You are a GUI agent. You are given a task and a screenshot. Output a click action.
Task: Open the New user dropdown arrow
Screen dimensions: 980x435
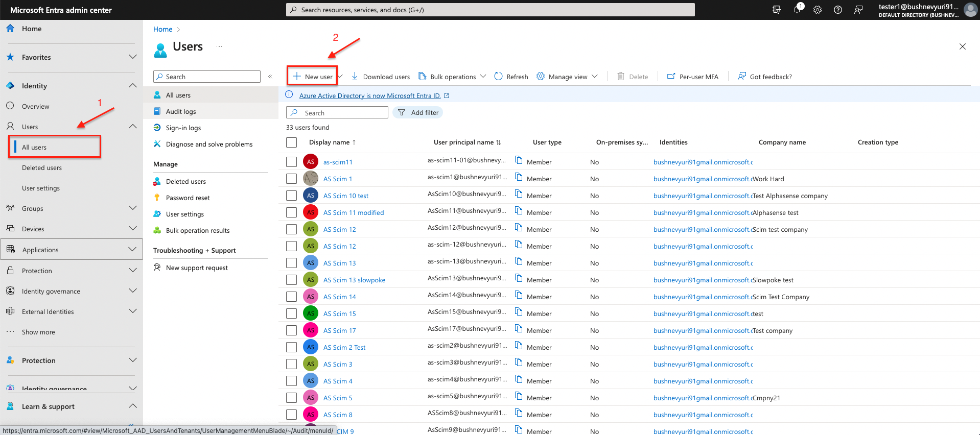340,77
